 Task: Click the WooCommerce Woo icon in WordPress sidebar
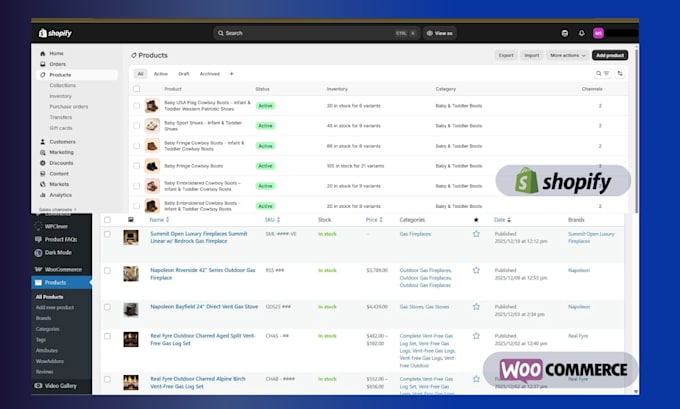pos(38,269)
